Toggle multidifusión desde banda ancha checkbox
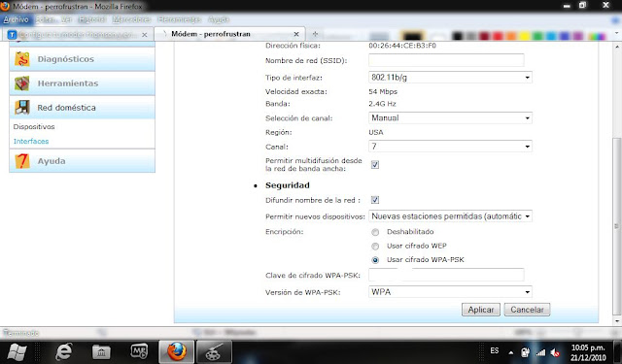622x364 pixels. pyautogui.click(x=375, y=164)
